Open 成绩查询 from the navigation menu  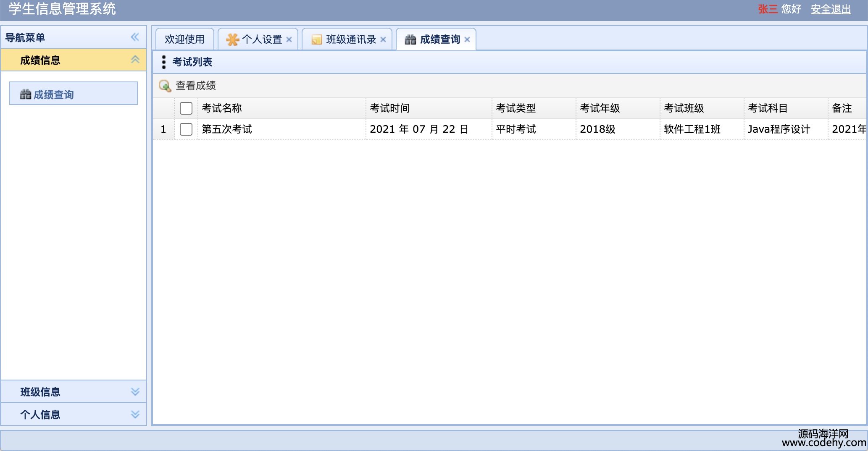click(74, 93)
